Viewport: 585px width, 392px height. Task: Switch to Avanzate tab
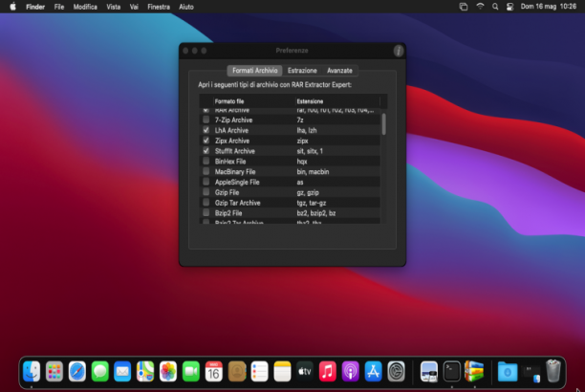tap(339, 71)
